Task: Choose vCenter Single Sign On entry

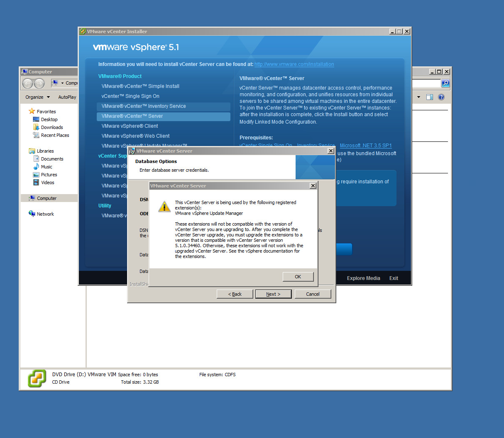Action: pyautogui.click(x=130, y=96)
